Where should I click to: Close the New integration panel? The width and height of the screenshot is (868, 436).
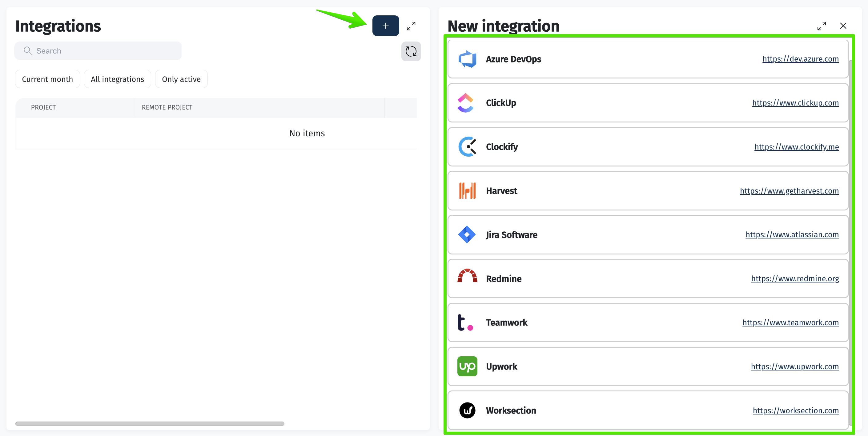pyautogui.click(x=843, y=26)
